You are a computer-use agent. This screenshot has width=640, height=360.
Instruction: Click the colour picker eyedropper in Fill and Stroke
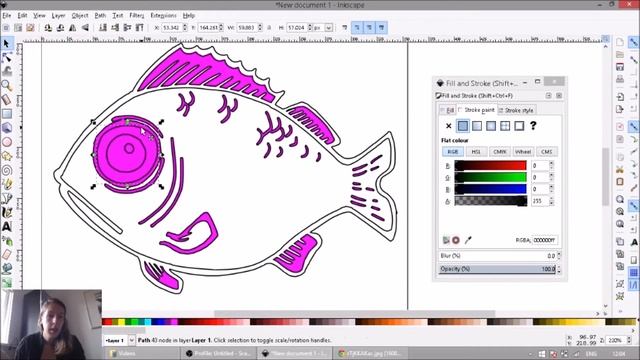click(x=468, y=240)
